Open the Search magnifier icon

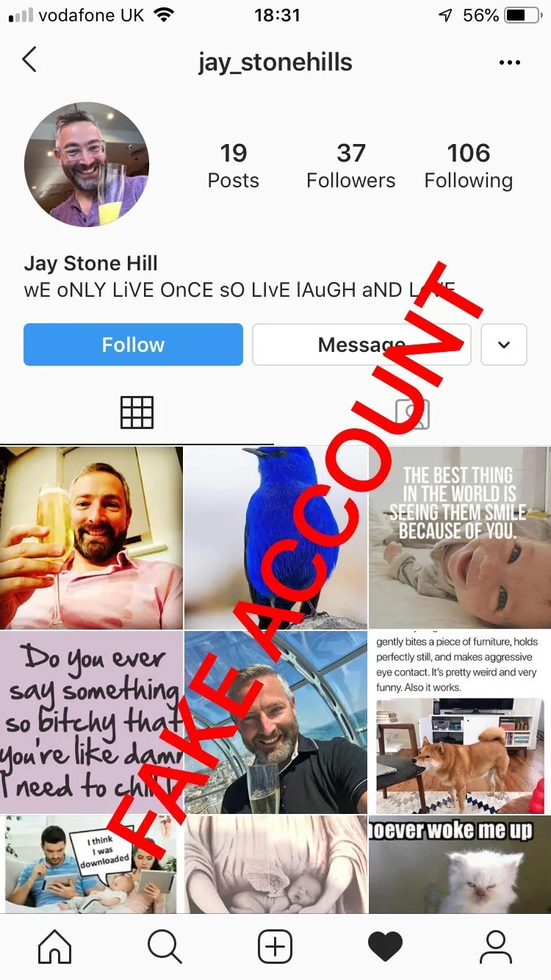point(165,947)
